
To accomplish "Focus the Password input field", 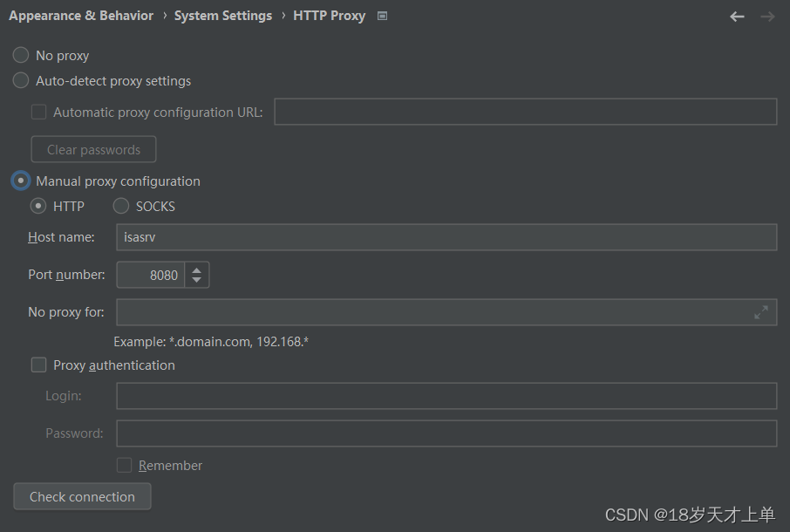I will point(446,433).
